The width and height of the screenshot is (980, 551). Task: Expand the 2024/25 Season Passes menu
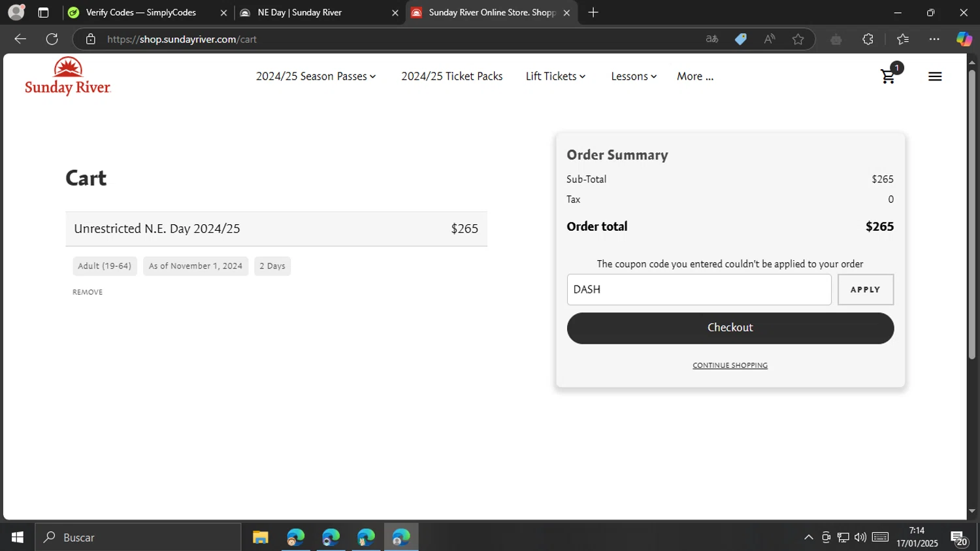316,76
